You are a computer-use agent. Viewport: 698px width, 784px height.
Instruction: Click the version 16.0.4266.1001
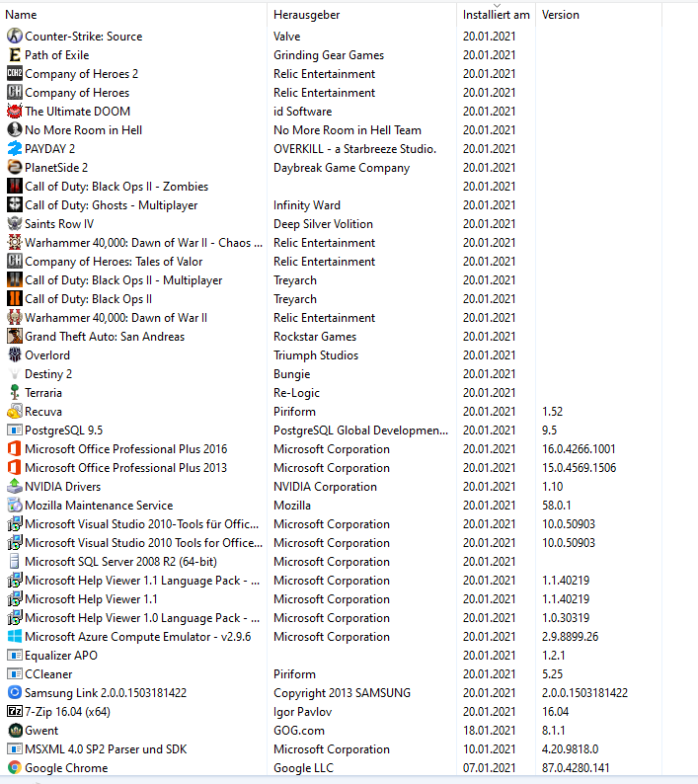579,449
